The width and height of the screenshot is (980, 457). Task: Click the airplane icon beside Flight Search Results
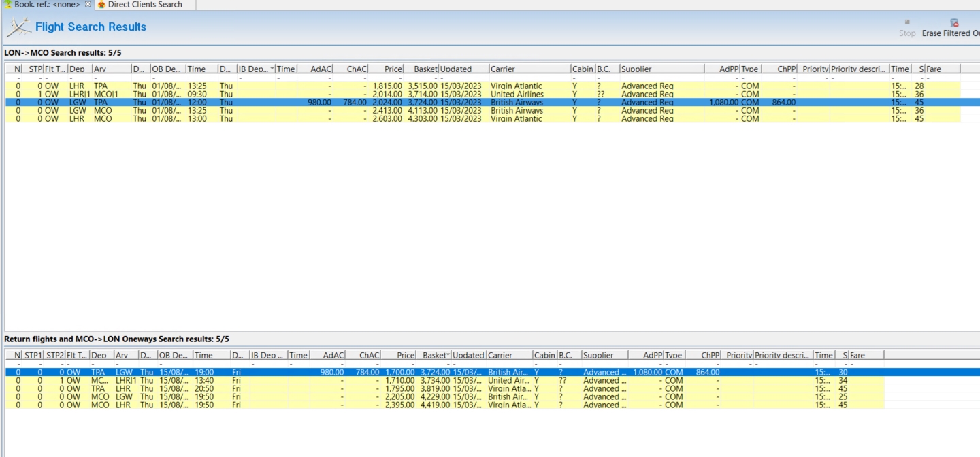(18, 27)
